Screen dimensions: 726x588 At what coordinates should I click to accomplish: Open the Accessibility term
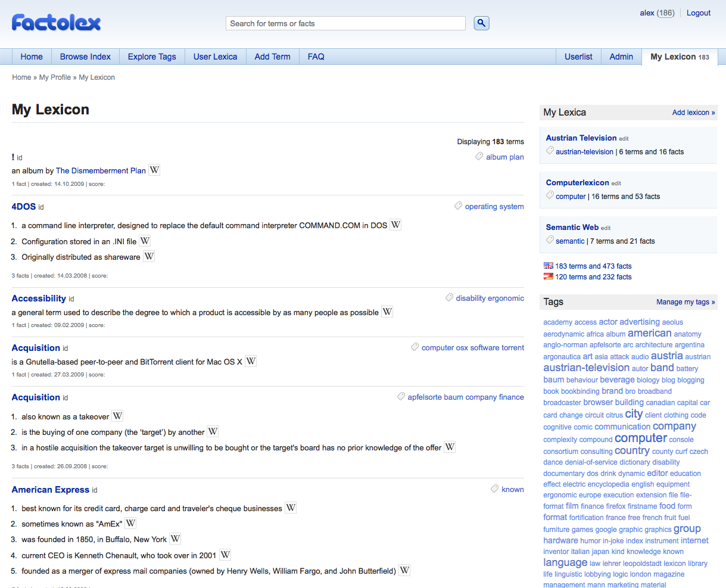tap(39, 298)
